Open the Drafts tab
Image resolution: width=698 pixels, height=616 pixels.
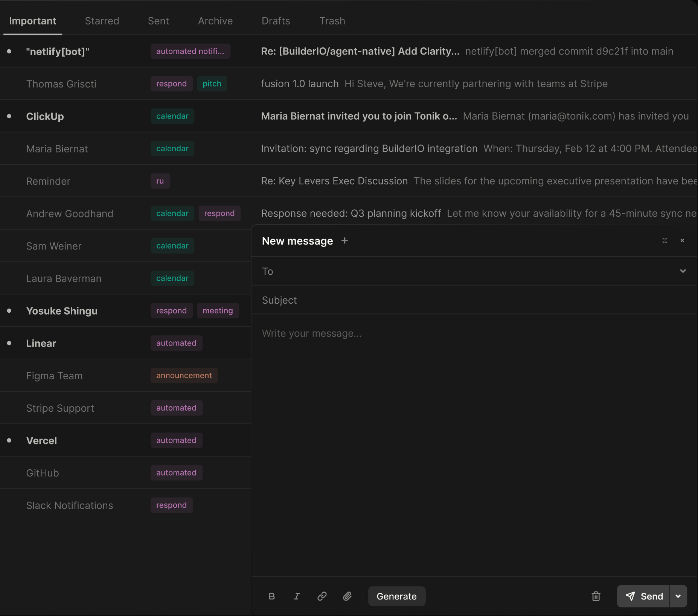click(276, 21)
